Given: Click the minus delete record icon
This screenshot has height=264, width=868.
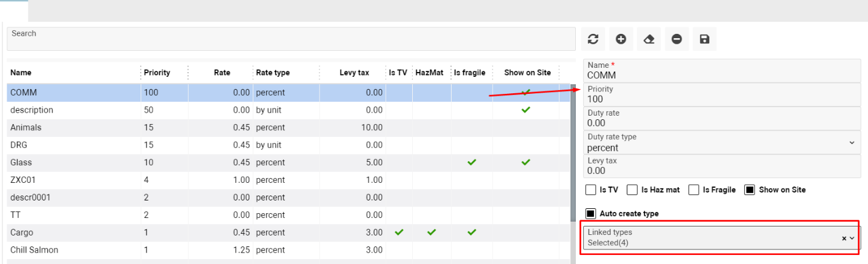Looking at the screenshot, I should coord(676,39).
